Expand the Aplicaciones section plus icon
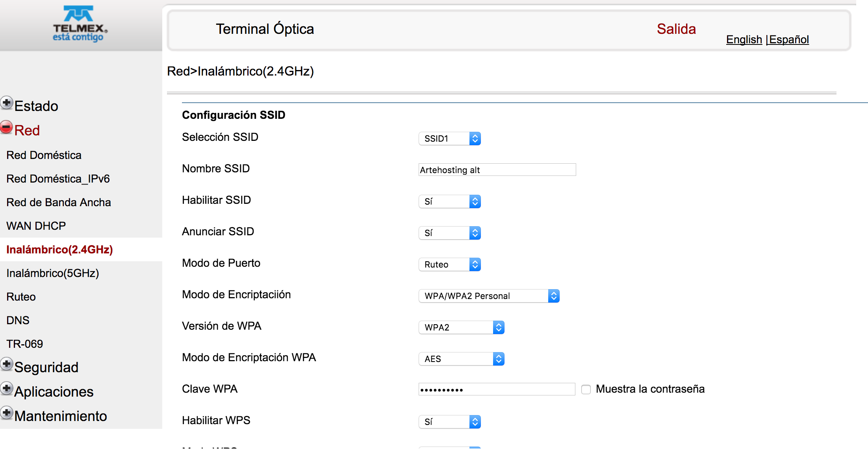868x469 pixels. click(x=7, y=389)
